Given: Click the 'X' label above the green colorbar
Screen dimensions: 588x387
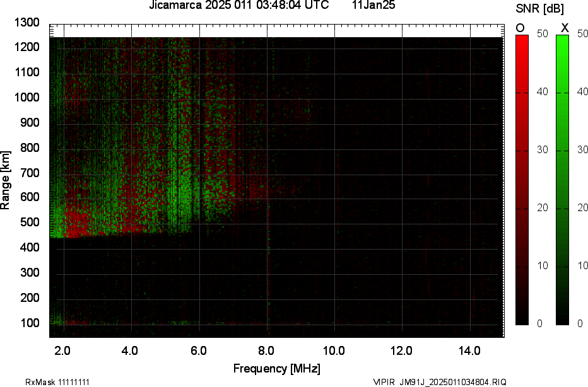Looking at the screenshot, I should click(x=565, y=28).
